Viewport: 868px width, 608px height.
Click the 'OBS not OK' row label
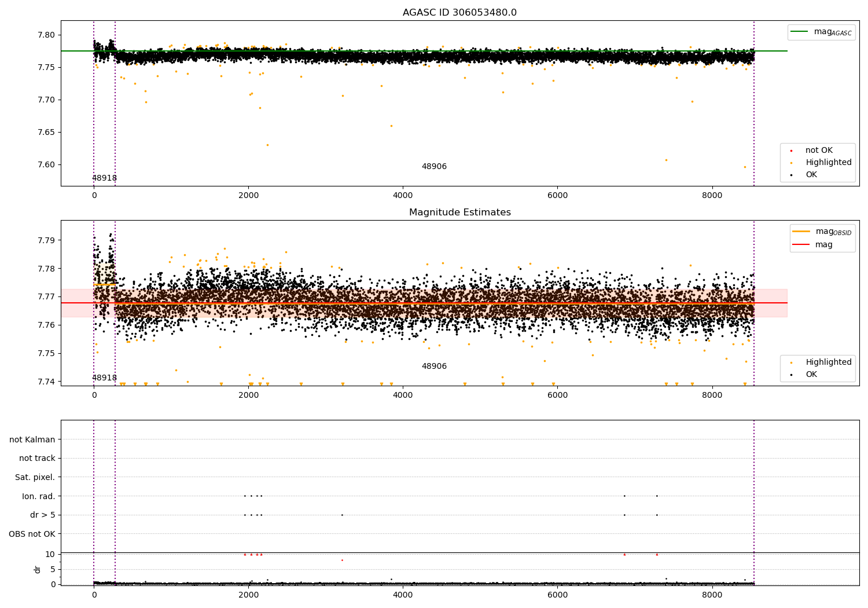pos(32,534)
